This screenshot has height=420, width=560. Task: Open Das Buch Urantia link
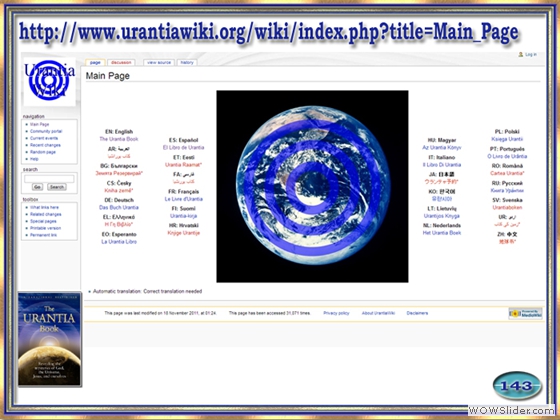point(119,208)
